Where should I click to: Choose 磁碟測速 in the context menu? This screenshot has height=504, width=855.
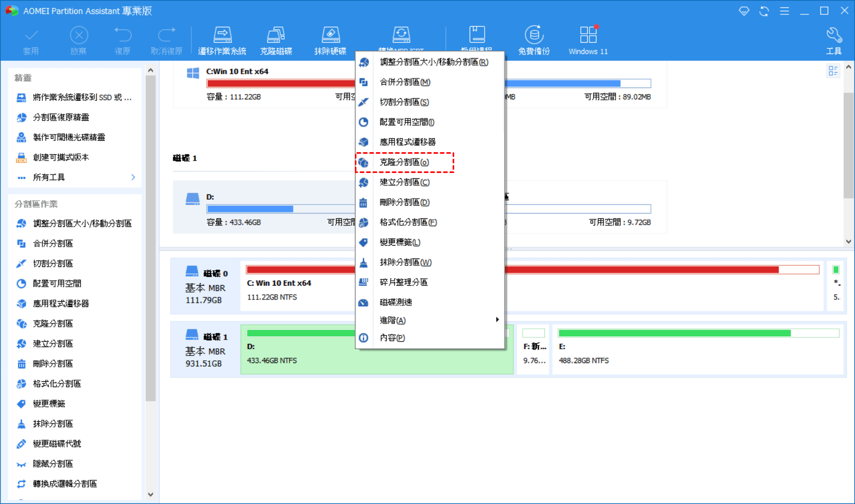click(x=430, y=302)
